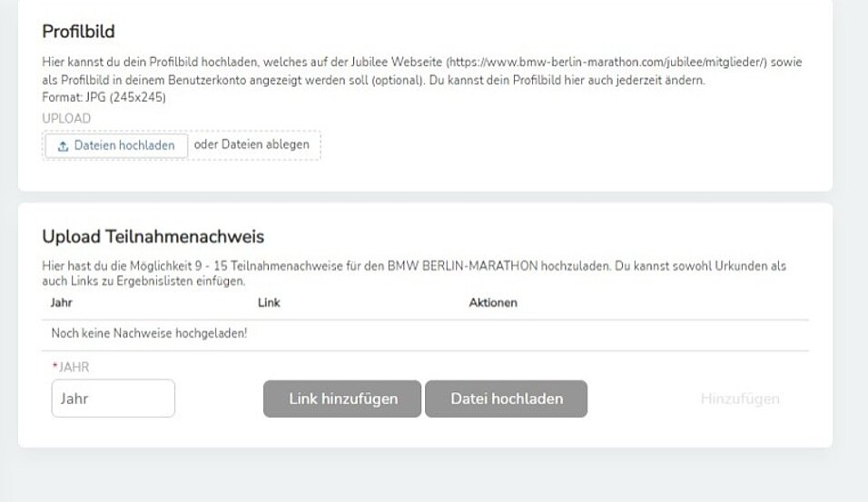This screenshot has height=502, width=868.
Task: Click the upload arrow icon beside Dateien hochladen
Action: pos(64,146)
